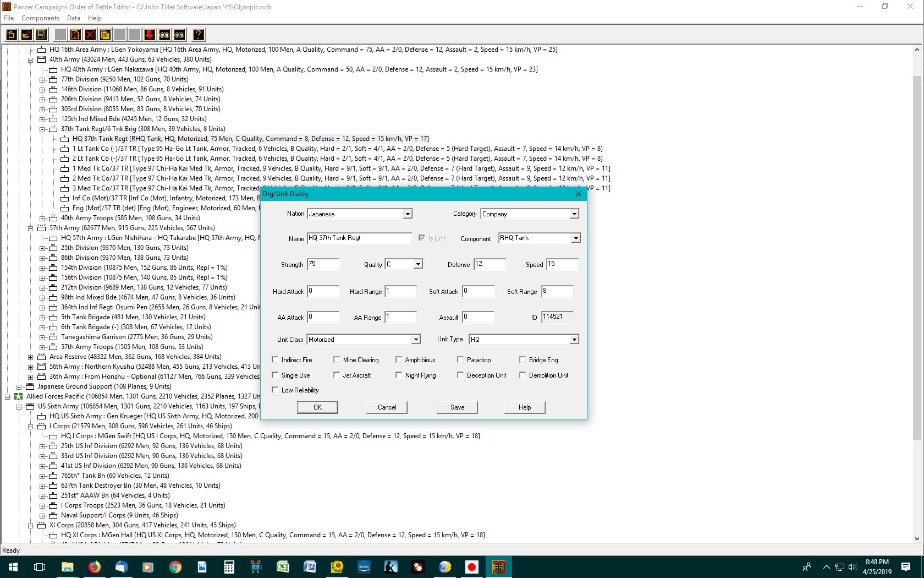The width and height of the screenshot is (924, 578).
Task: Open the Category dropdown showing Company
Action: click(574, 214)
